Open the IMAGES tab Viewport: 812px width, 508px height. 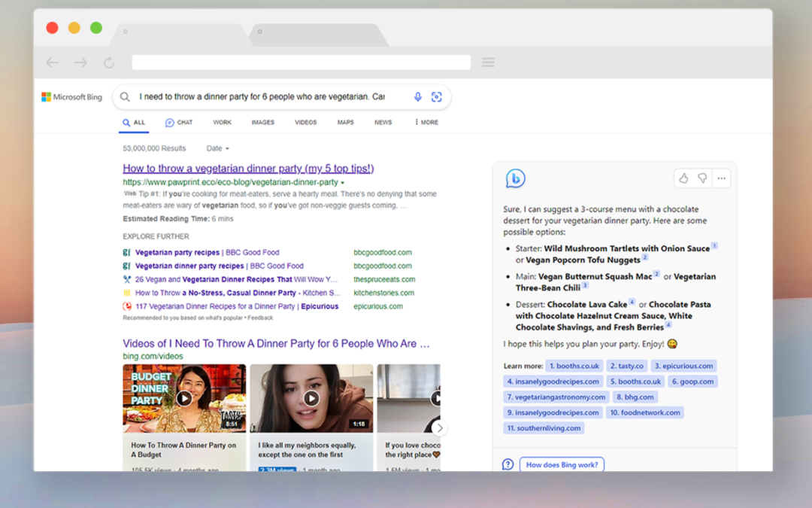click(263, 123)
